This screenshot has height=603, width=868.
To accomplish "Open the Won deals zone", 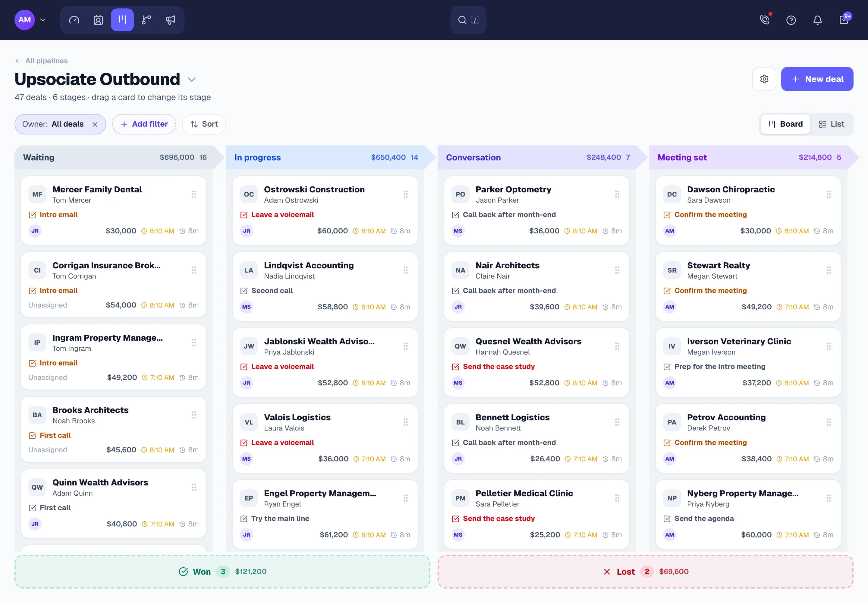I will point(222,571).
